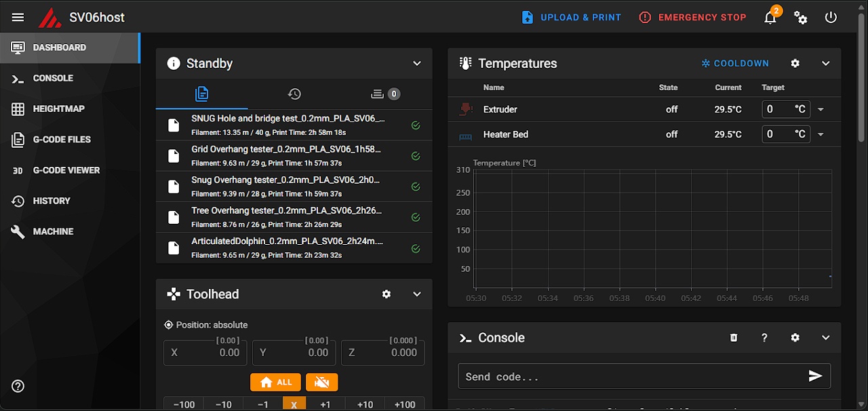
Task: Click the red SV06host printer logo
Action: pyautogui.click(x=50, y=18)
